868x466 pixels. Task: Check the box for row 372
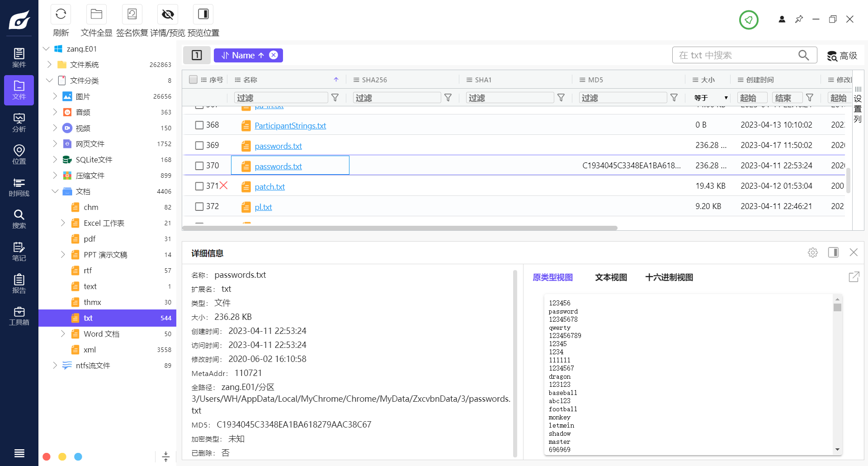pos(199,207)
